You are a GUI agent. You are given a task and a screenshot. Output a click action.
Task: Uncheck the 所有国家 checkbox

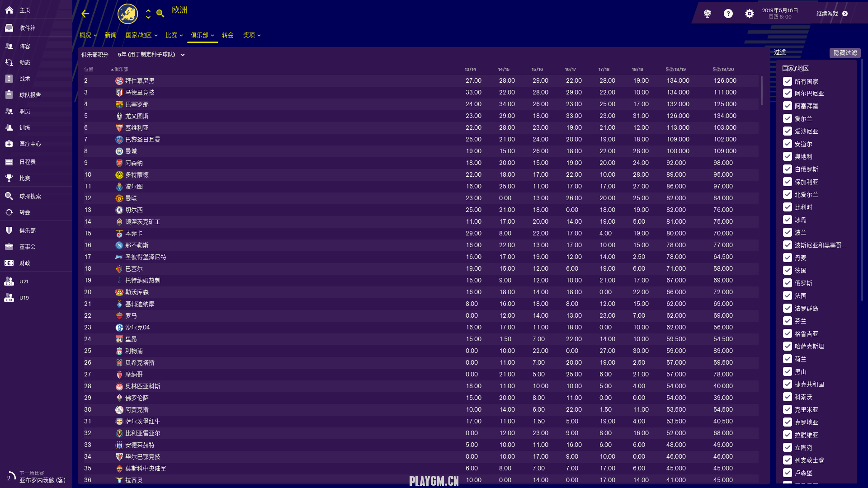pyautogui.click(x=788, y=81)
